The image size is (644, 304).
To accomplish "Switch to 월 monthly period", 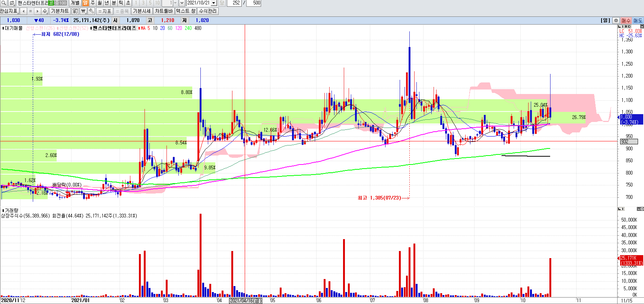I will [99, 3].
